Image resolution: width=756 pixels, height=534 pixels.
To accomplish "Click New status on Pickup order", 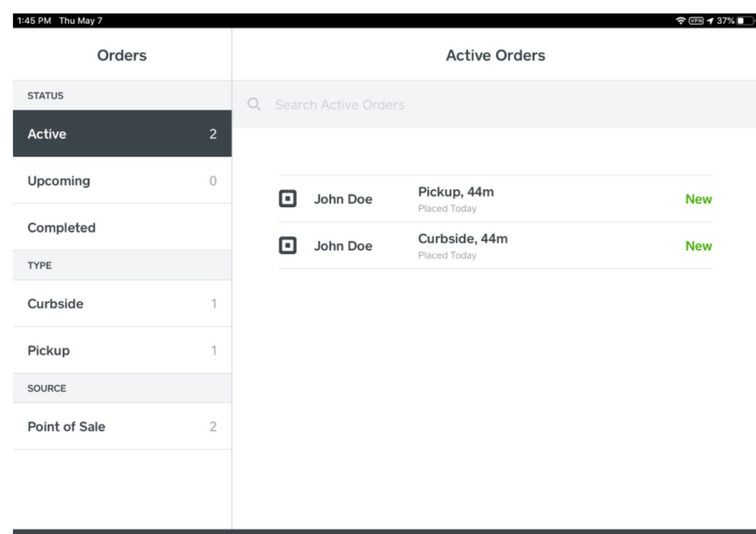I will click(x=698, y=199).
